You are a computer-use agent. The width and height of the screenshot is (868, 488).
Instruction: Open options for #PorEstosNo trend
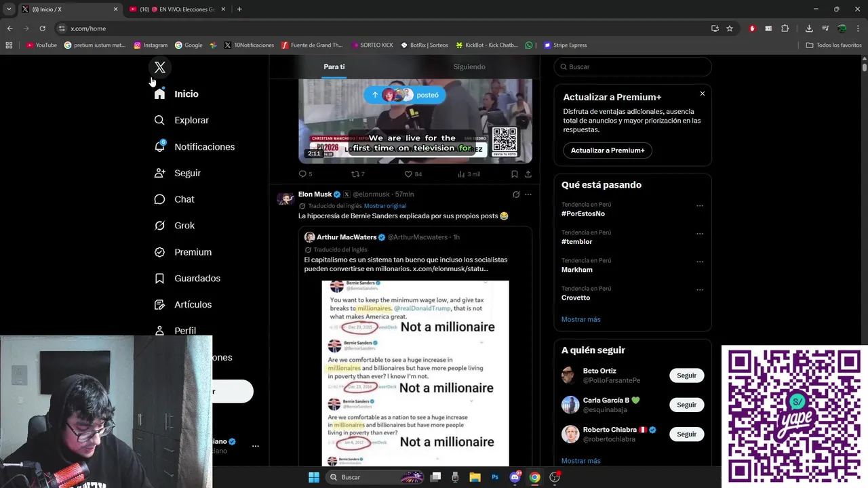coord(700,206)
